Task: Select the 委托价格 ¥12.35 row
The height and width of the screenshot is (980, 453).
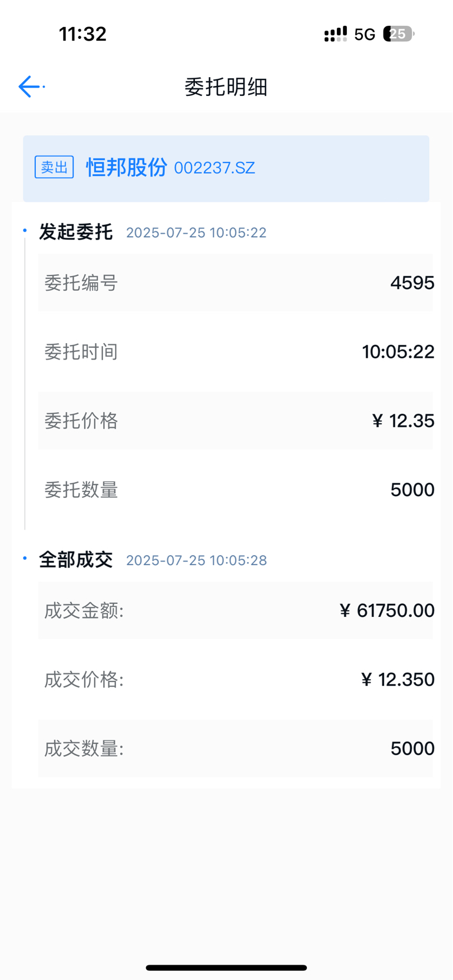Action: click(236, 421)
